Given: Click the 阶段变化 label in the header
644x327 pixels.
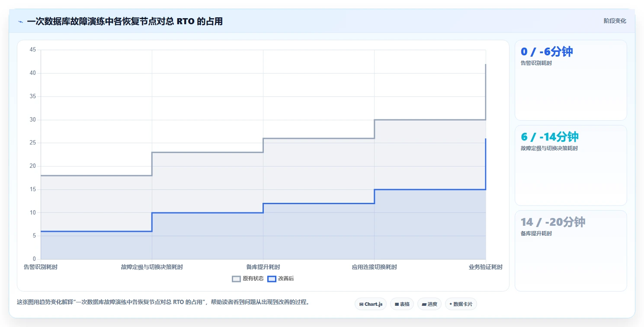Looking at the screenshot, I should (615, 21).
